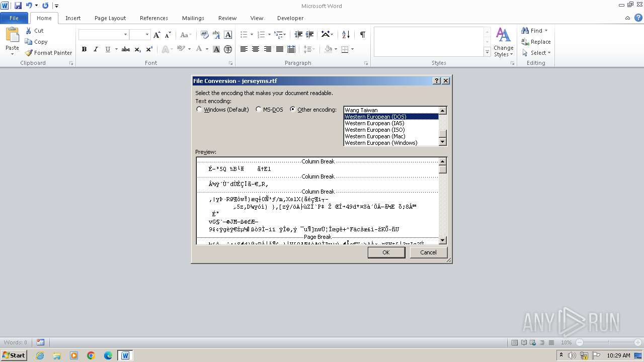
Task: Expand the underline style dropdown arrow
Action: 116,49
